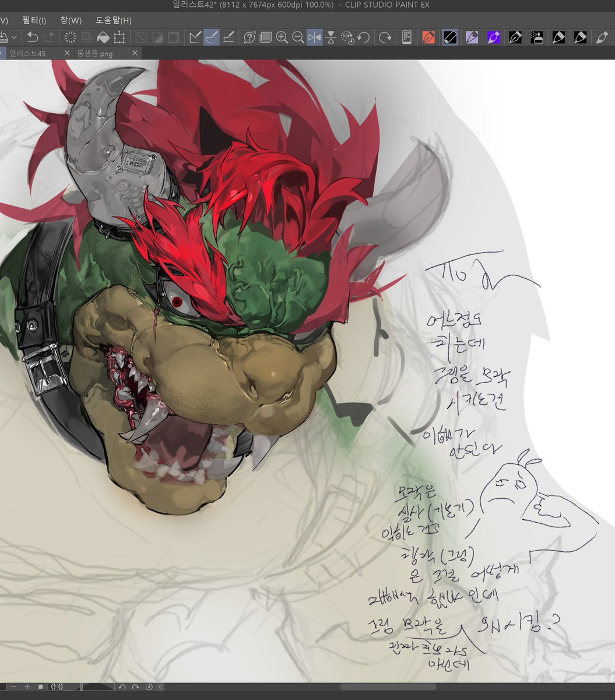Click the Clear (dotted circle) icon
615x700 pixels.
tap(71, 37)
